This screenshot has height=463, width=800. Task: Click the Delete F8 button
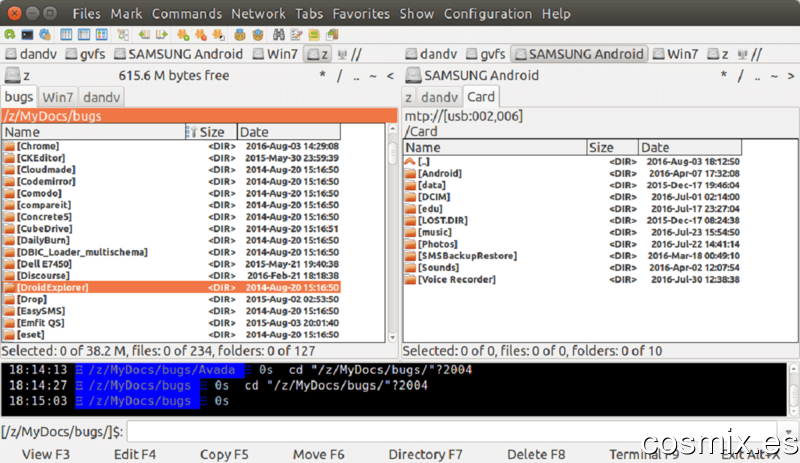[536, 454]
